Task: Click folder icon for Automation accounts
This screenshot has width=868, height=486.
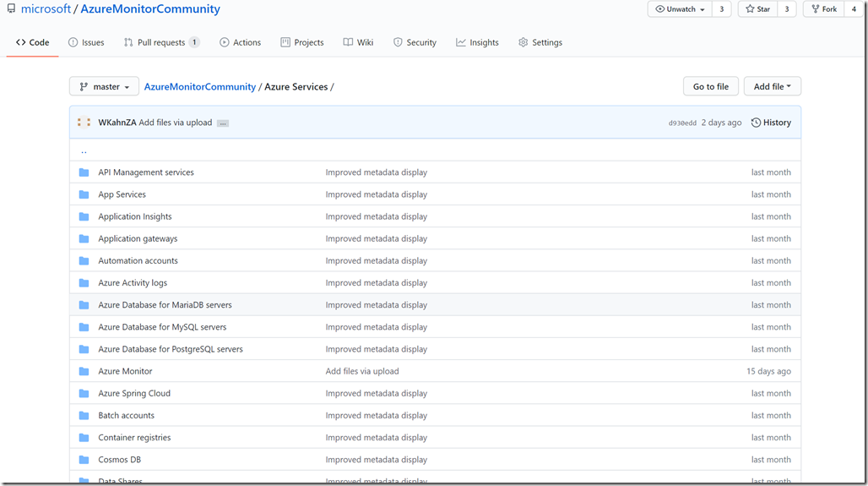Action: coord(84,261)
